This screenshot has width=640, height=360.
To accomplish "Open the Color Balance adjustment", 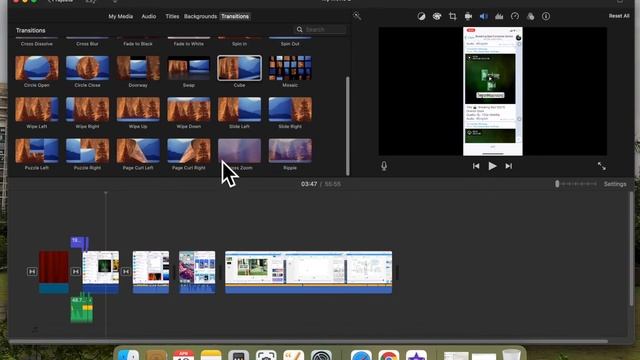I will click(421, 16).
